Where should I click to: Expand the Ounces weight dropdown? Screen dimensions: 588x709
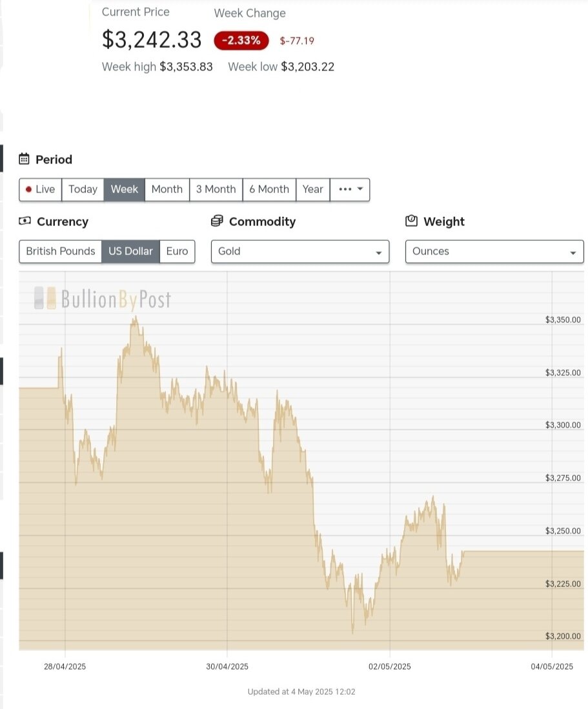click(494, 252)
